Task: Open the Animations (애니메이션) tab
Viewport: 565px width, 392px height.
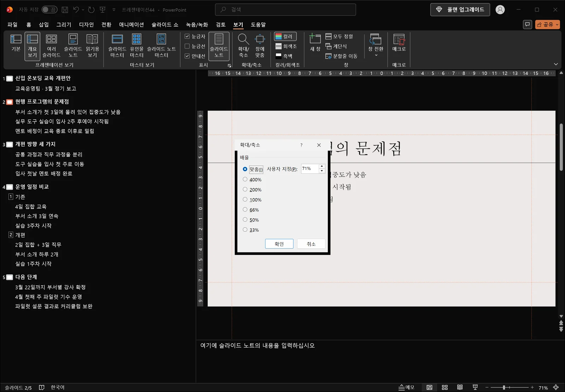Action: click(131, 24)
